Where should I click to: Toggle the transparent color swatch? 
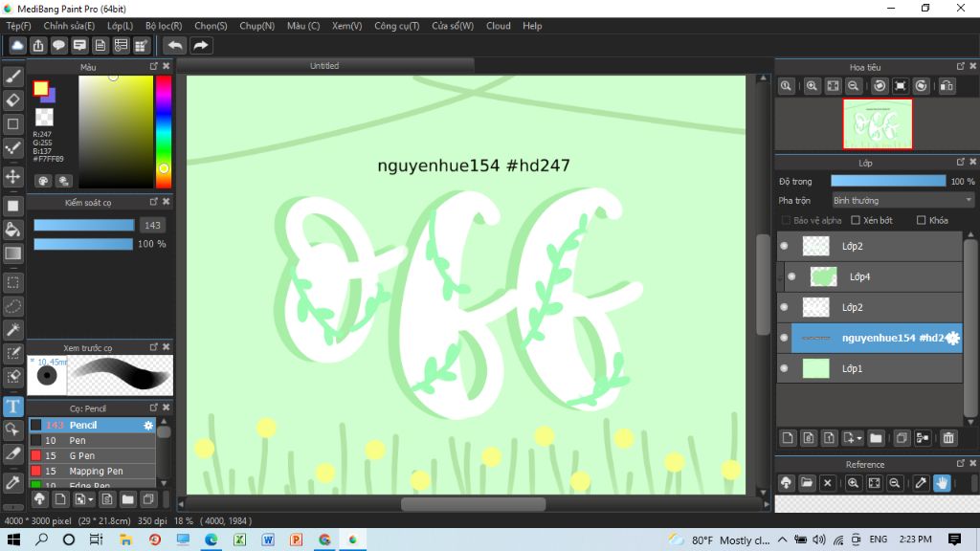tap(44, 118)
